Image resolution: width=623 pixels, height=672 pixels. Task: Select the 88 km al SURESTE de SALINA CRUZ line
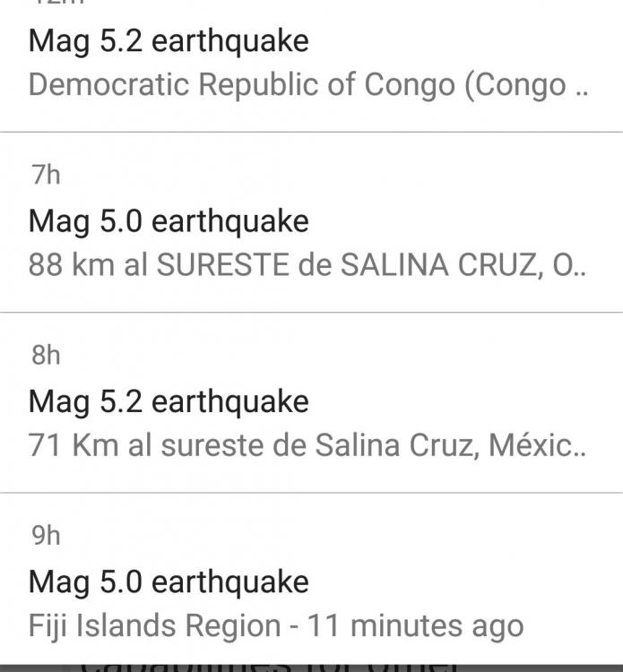(296, 266)
